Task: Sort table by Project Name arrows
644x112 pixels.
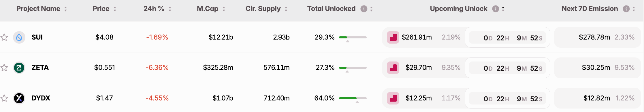Action: [65, 9]
